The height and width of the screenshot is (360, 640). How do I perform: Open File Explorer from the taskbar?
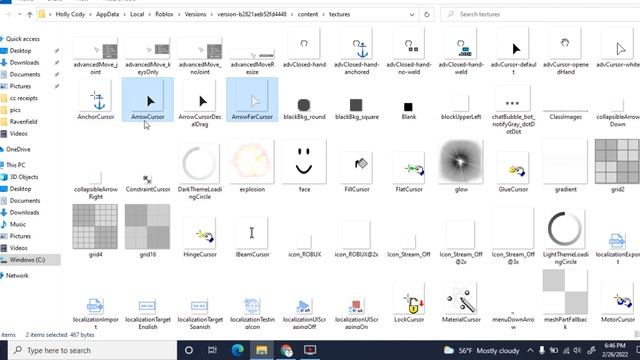262,350
